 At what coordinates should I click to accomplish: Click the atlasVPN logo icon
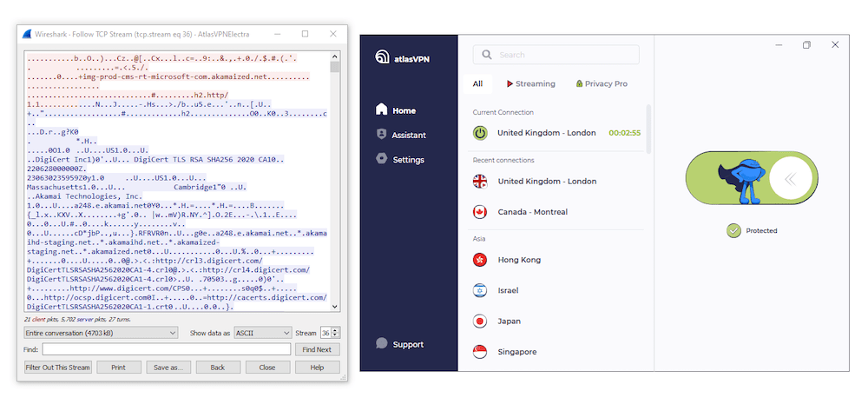[381, 57]
